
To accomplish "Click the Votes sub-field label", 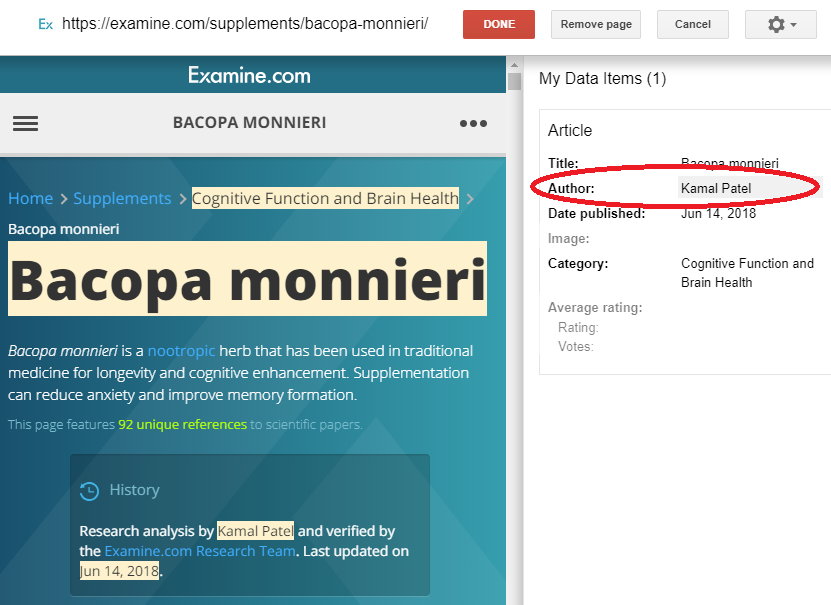I will point(576,346).
